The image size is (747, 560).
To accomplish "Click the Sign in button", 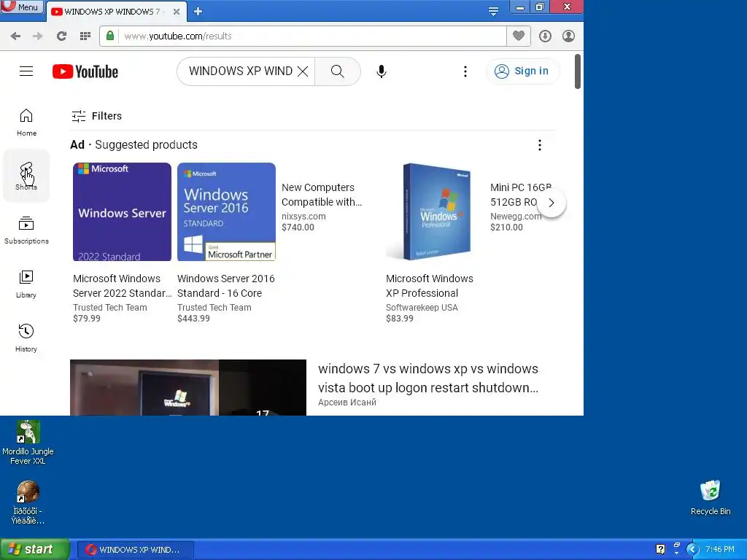I will (x=522, y=71).
